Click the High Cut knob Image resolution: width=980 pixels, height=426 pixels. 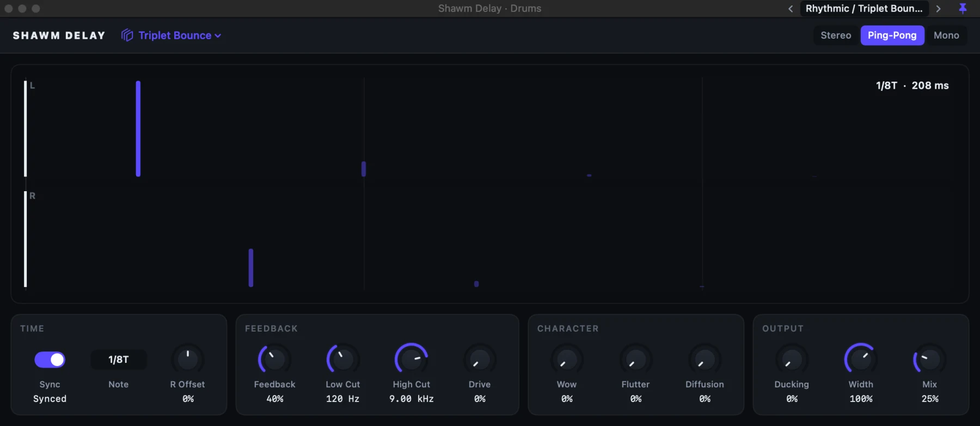tap(412, 359)
